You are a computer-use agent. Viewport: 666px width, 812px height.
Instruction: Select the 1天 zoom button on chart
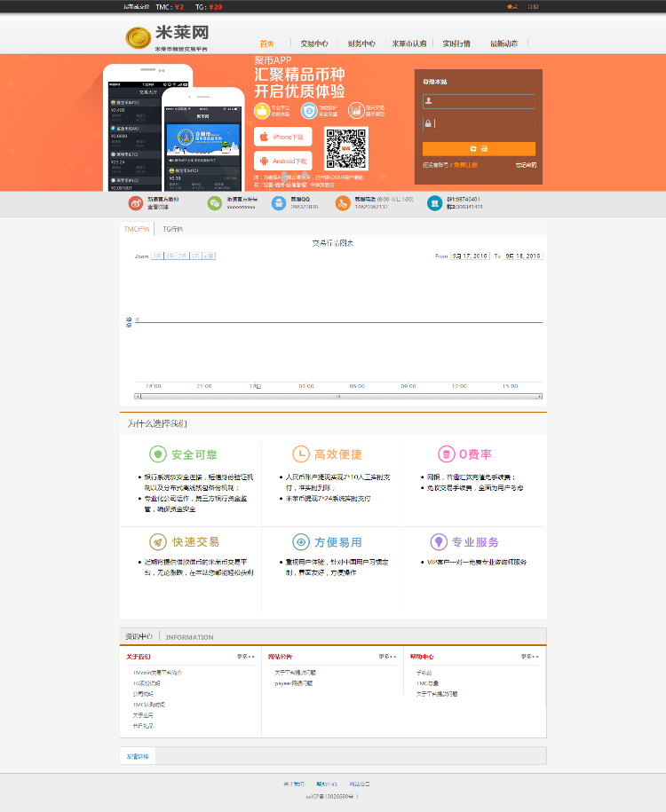[x=157, y=256]
